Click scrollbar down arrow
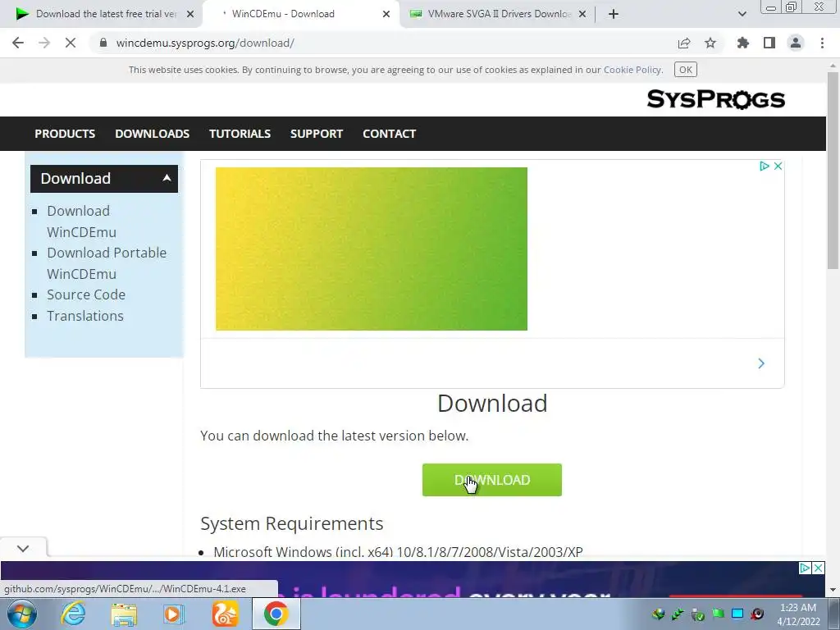840x630 pixels. pos(833,591)
